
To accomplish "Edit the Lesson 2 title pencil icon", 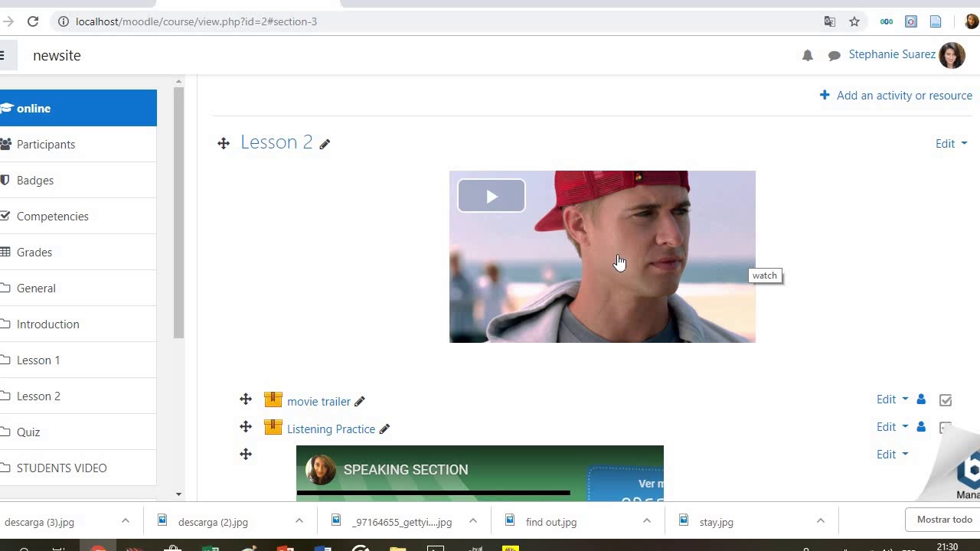I will click(x=325, y=144).
